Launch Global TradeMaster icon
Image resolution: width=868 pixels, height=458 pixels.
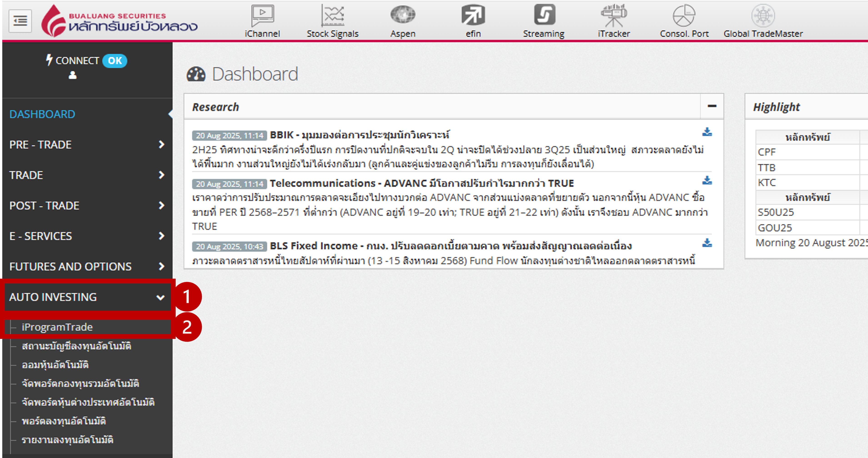[763, 16]
